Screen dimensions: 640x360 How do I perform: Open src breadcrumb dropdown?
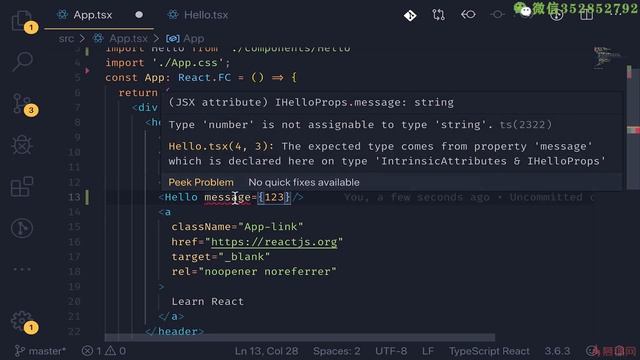(66, 39)
